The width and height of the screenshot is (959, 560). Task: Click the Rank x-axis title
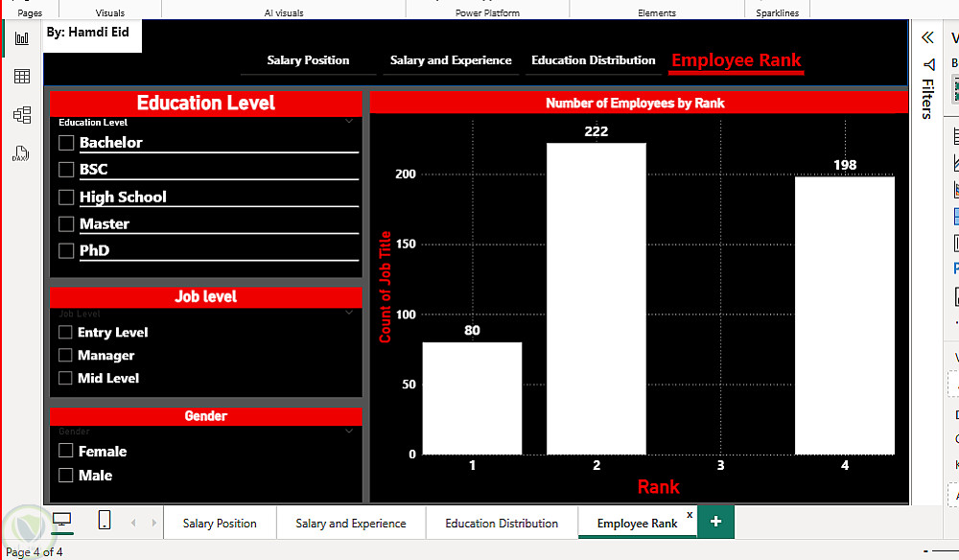(658, 486)
